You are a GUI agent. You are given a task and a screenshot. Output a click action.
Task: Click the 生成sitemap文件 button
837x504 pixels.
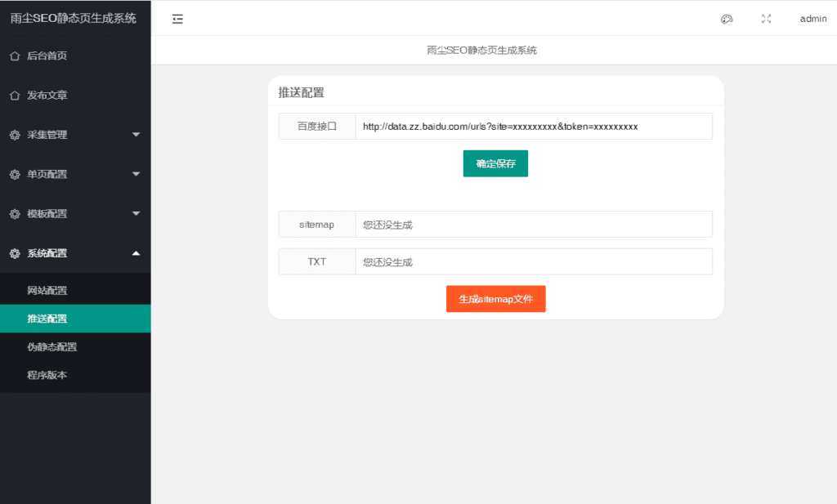(496, 299)
